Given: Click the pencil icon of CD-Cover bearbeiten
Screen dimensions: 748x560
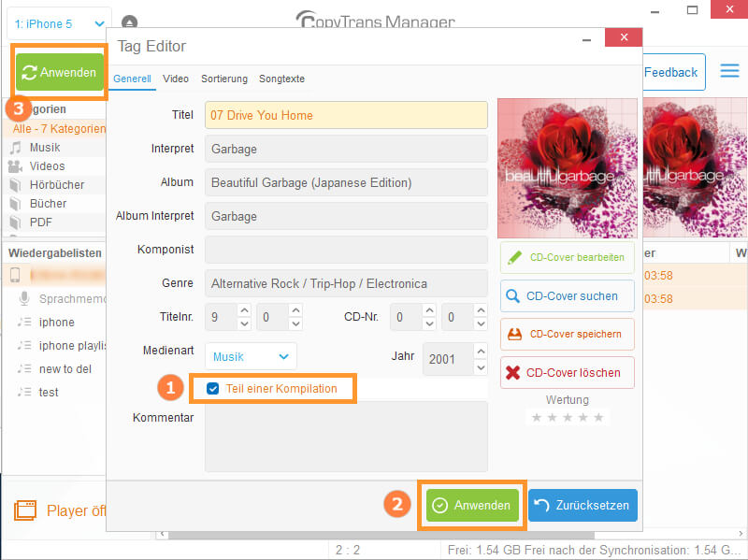Looking at the screenshot, I should tap(514, 258).
